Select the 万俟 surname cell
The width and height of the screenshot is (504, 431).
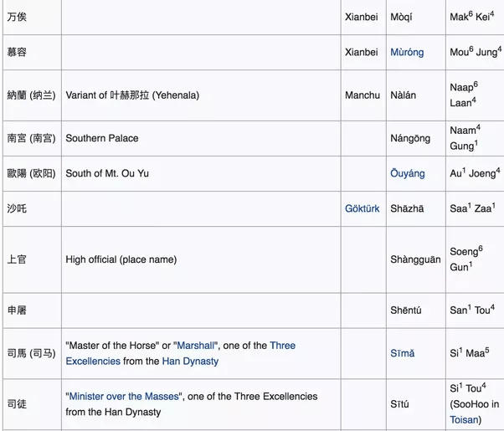[x=32, y=17]
